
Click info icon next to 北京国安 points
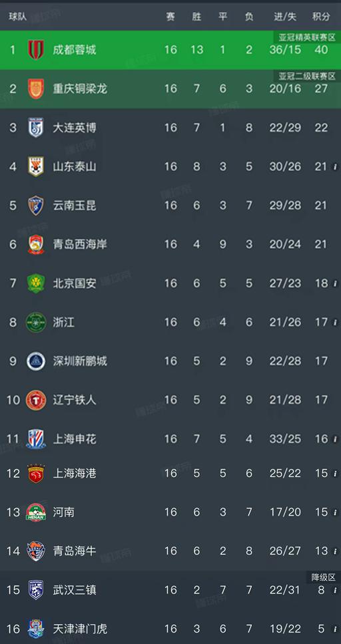(x=335, y=283)
